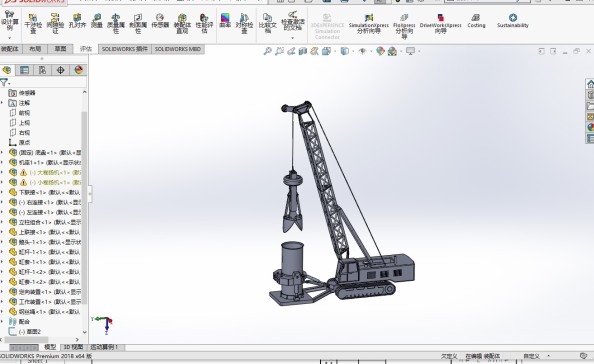
Task: Switch to DisplayManager panel tab
Action: (x=78, y=70)
